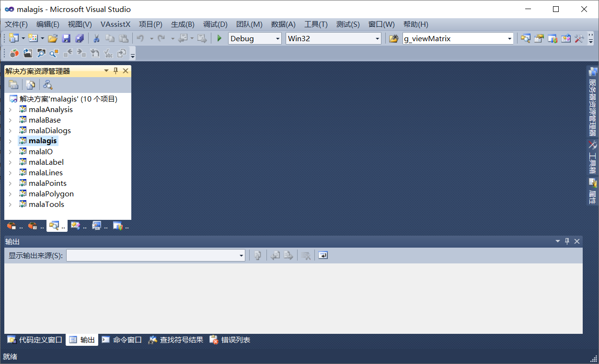Click the Undo arrow icon

click(x=140, y=38)
